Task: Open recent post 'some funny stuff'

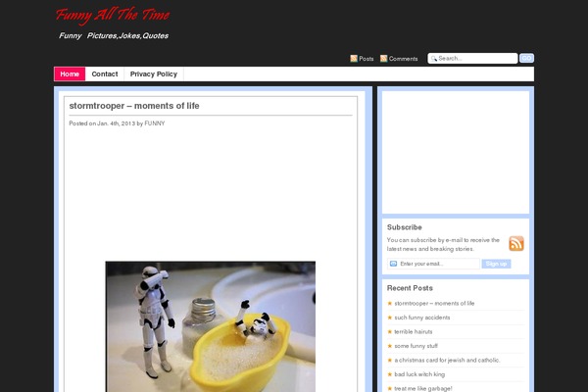Action: click(x=416, y=346)
